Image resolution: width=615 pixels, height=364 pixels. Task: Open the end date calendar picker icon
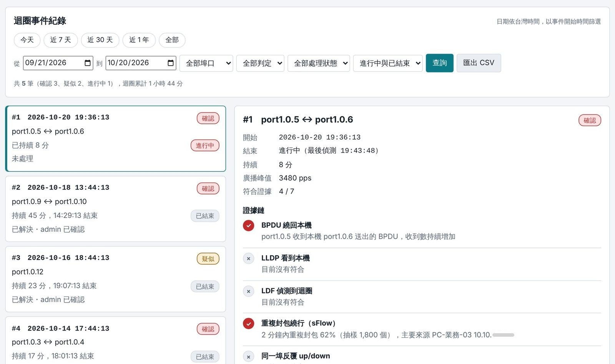pos(171,63)
